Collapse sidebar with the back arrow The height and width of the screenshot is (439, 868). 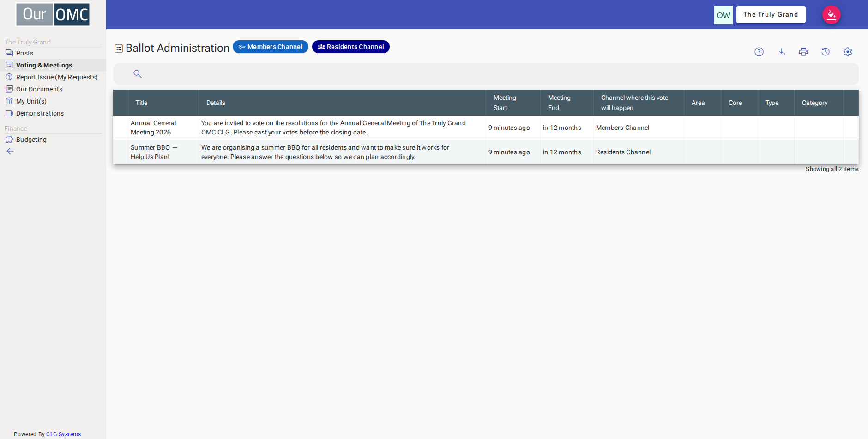click(x=10, y=152)
